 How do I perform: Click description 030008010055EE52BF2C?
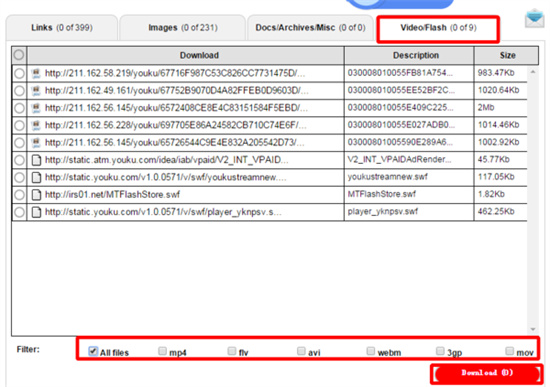401,90
